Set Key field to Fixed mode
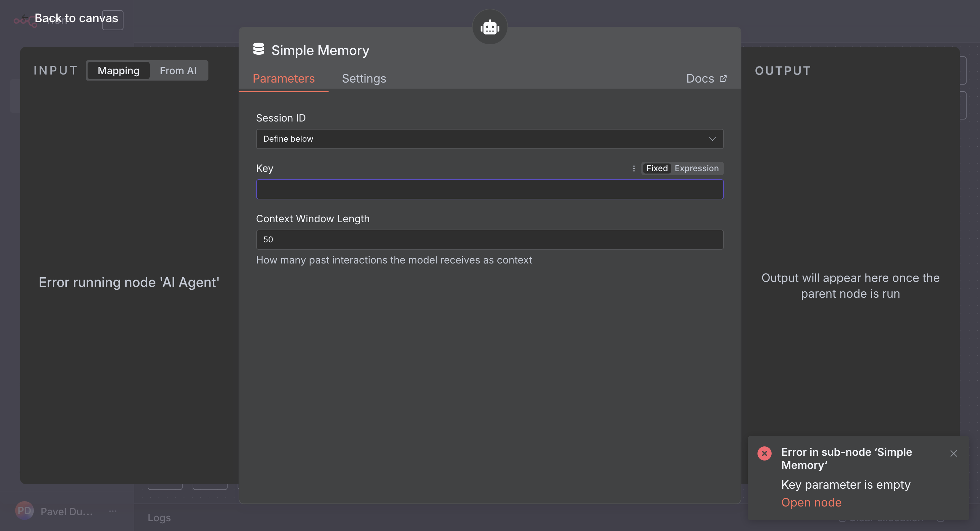 pos(656,168)
